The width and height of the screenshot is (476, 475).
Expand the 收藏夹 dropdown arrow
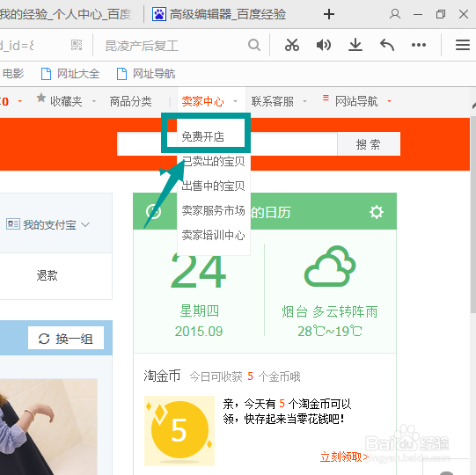click(94, 101)
